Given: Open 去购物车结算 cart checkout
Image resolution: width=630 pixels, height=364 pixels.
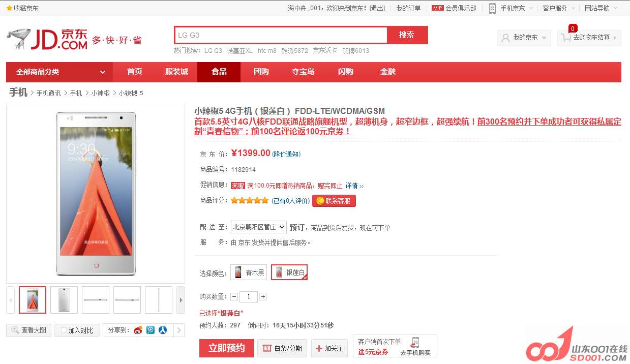Looking at the screenshot, I should click(589, 38).
